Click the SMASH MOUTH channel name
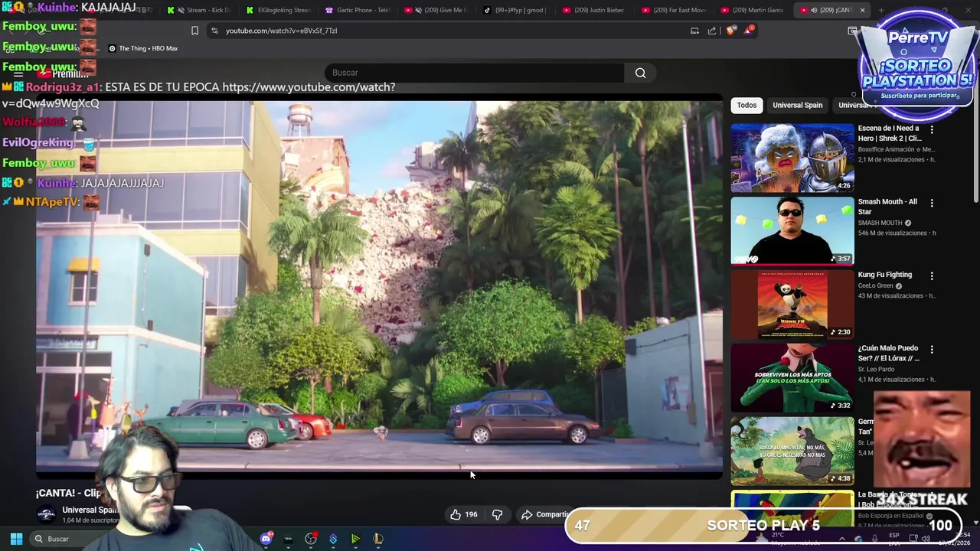 click(880, 223)
